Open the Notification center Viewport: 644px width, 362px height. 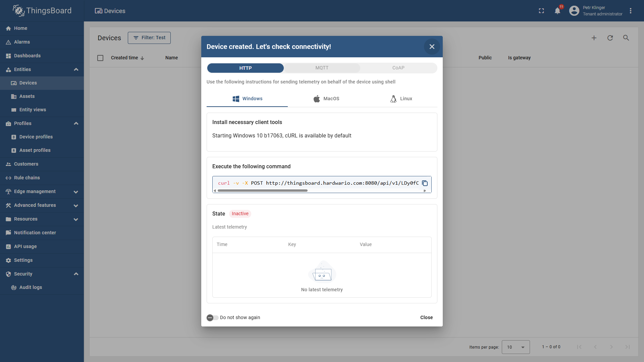click(x=35, y=232)
